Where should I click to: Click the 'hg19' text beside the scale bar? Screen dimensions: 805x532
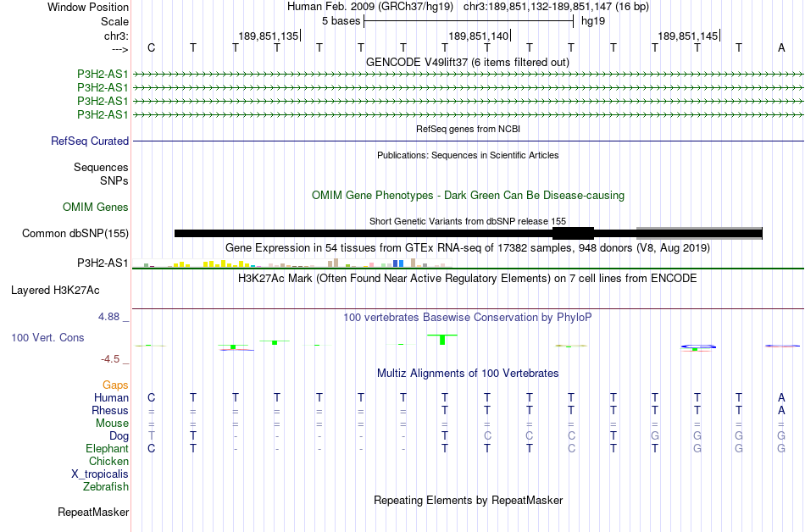click(x=593, y=21)
